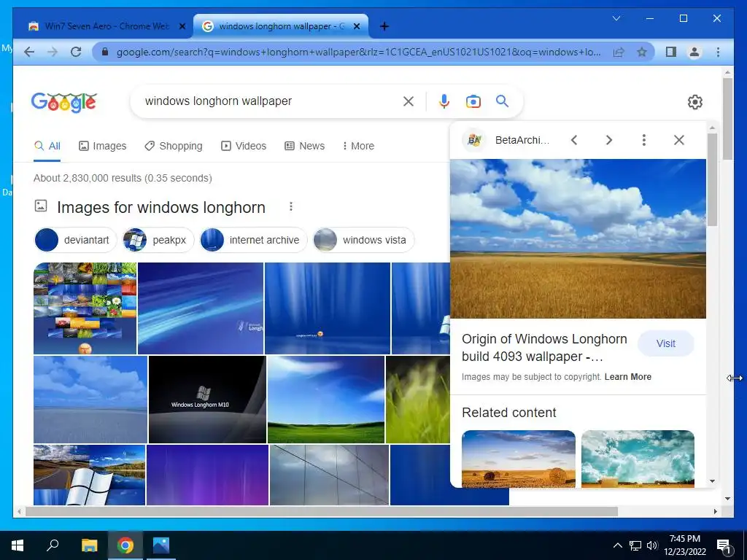Open the green hill blue sky thumbnail
747x560 pixels.
[x=326, y=400]
